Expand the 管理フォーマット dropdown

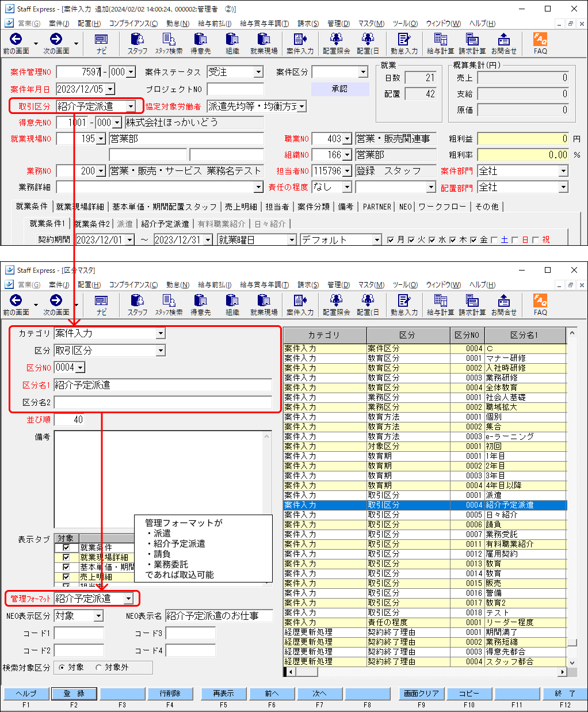(x=128, y=599)
